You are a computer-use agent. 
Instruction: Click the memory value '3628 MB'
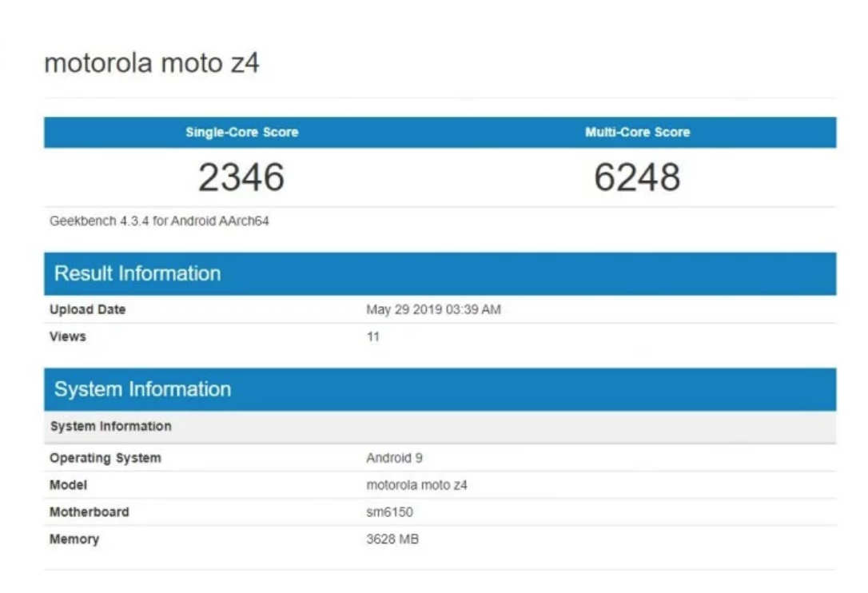pos(392,539)
